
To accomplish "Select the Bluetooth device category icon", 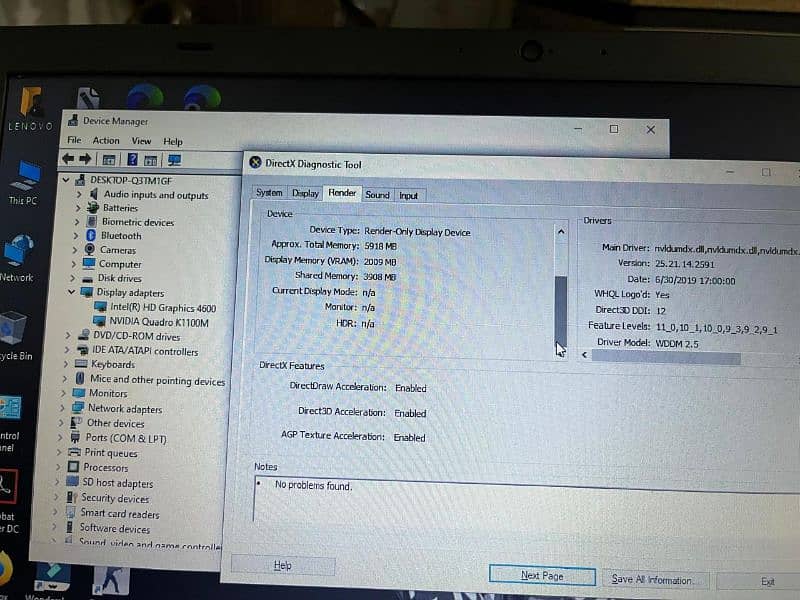I will [91, 235].
